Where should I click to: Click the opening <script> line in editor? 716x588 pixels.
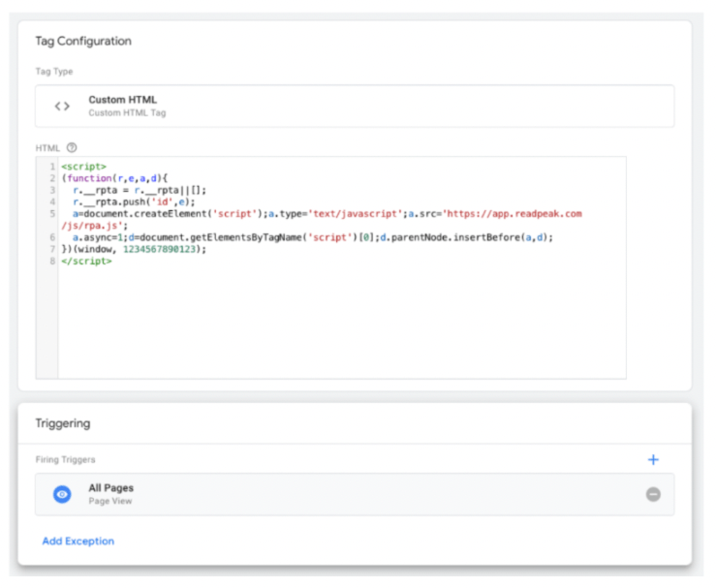pyautogui.click(x=83, y=167)
